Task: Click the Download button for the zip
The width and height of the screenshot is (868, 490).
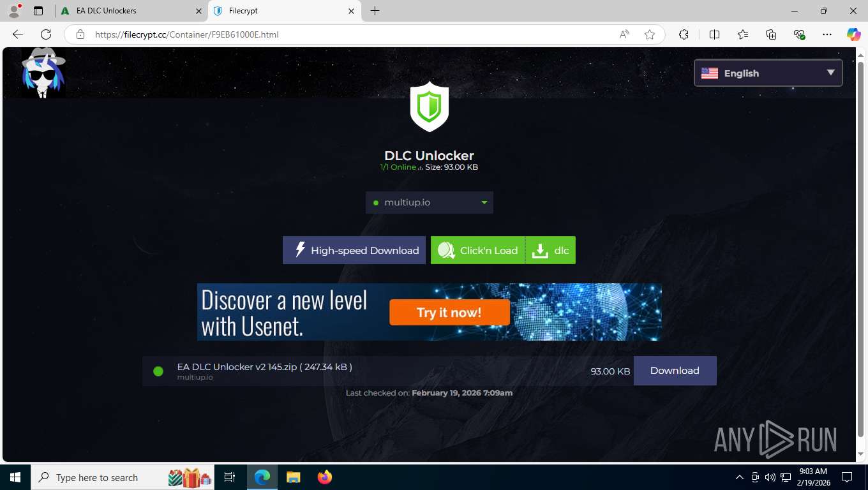Action: 675,371
